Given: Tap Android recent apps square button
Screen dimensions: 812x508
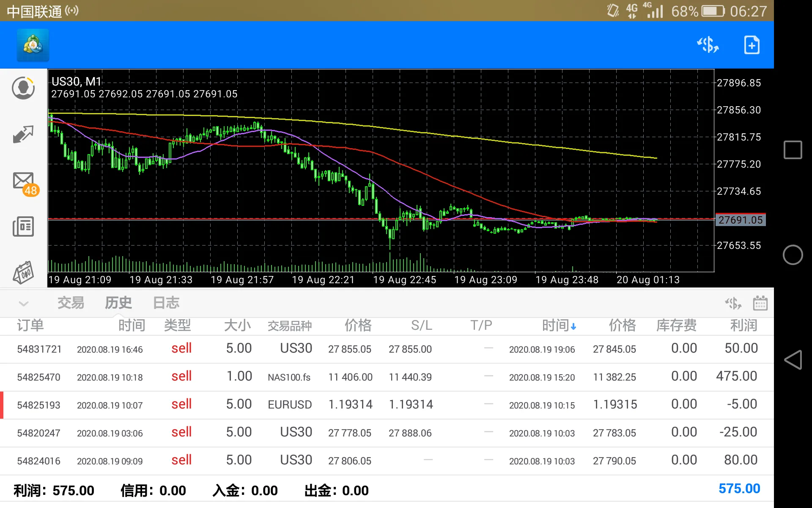Looking at the screenshot, I should coord(793,150).
